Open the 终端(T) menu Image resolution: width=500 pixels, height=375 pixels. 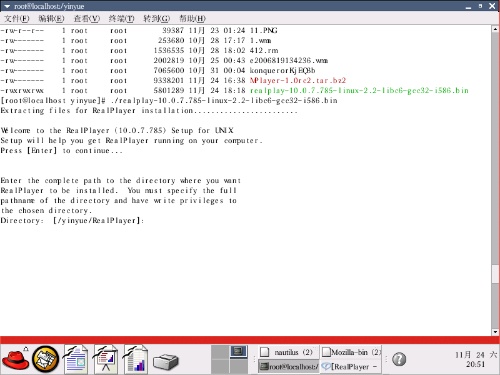pyautogui.click(x=122, y=19)
